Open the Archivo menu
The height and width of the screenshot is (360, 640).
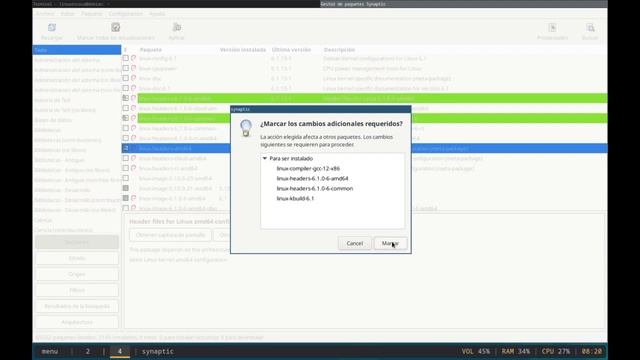[45, 14]
